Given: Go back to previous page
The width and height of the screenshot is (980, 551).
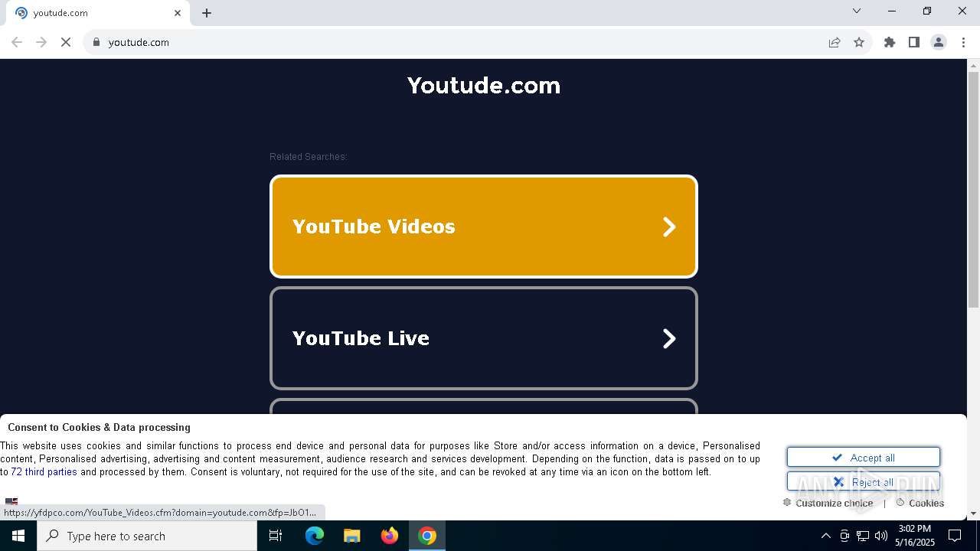Looking at the screenshot, I should tap(17, 42).
